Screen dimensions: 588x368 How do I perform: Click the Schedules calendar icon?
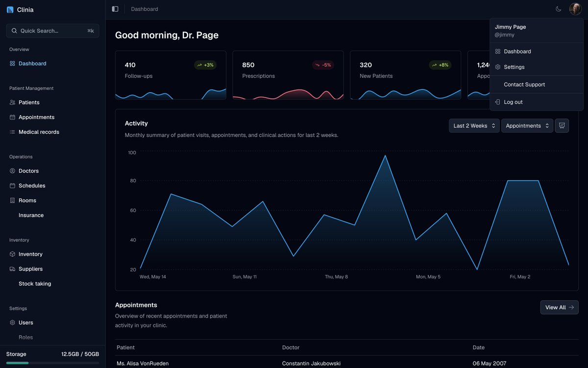coord(13,186)
